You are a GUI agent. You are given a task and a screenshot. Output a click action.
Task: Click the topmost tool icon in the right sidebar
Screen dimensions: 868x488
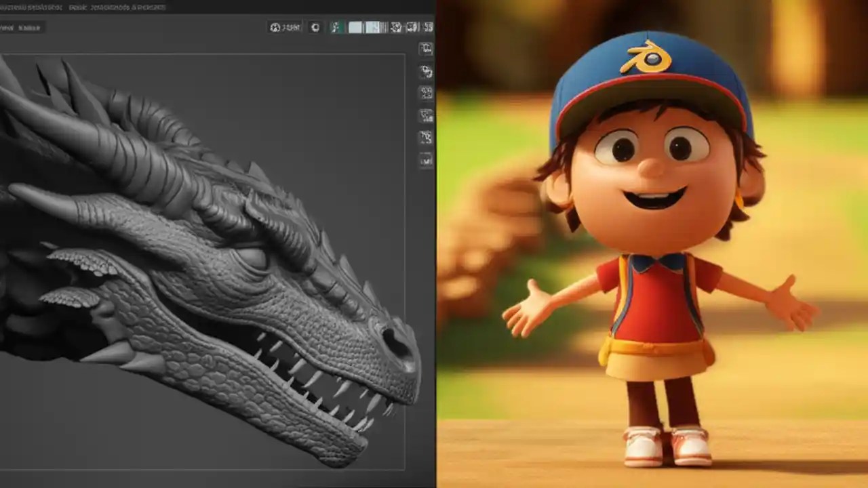click(x=425, y=49)
